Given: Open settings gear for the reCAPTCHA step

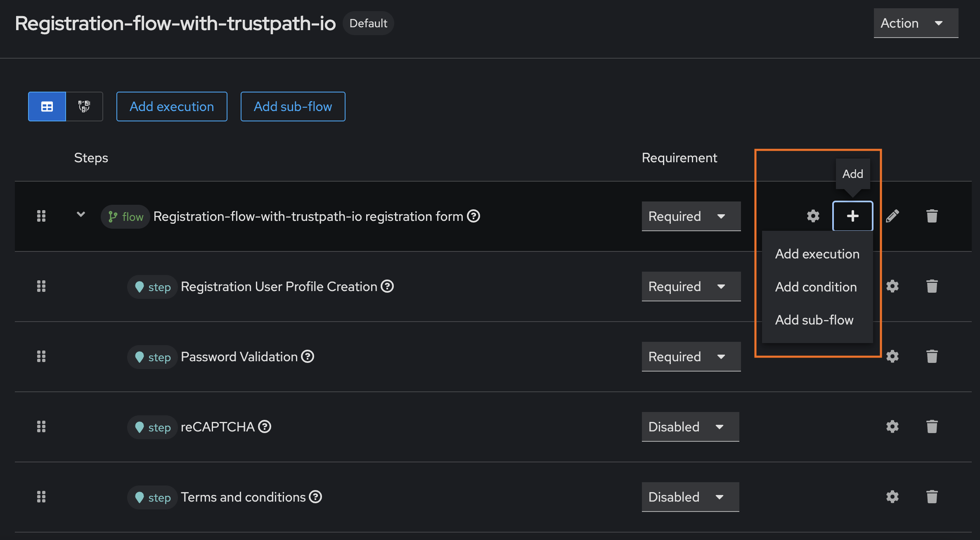Looking at the screenshot, I should pyautogui.click(x=892, y=426).
